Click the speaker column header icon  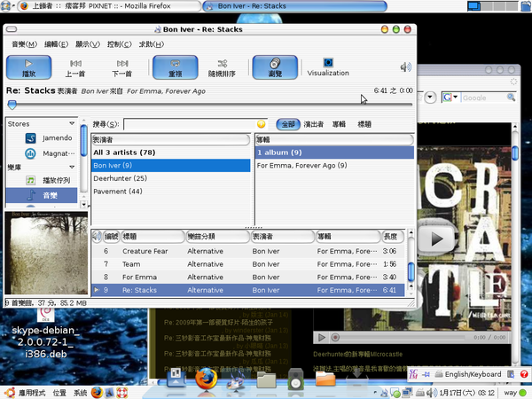click(x=97, y=236)
